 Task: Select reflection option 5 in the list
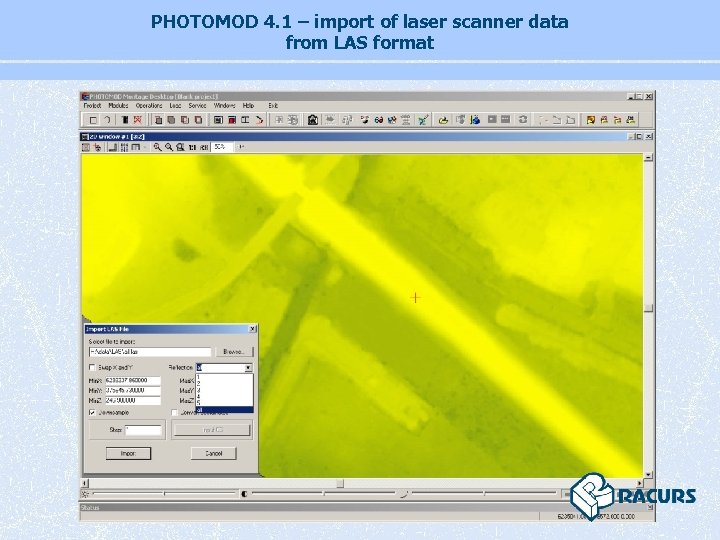[x=225, y=402]
